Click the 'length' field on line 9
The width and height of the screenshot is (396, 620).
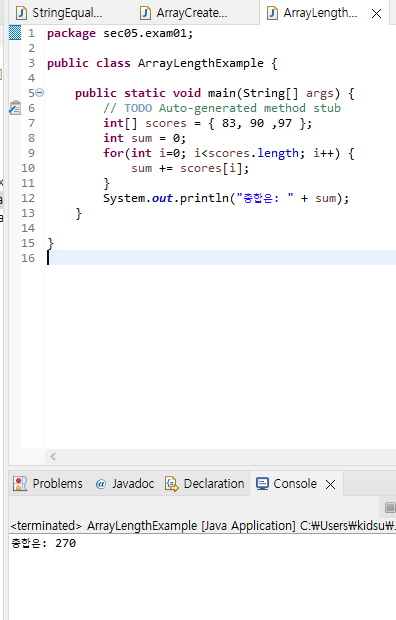(x=278, y=153)
